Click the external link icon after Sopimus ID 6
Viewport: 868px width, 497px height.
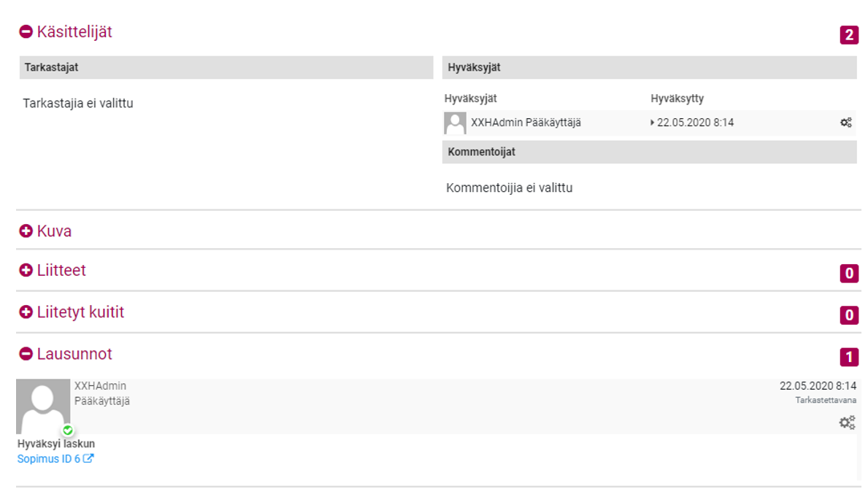[88, 459]
